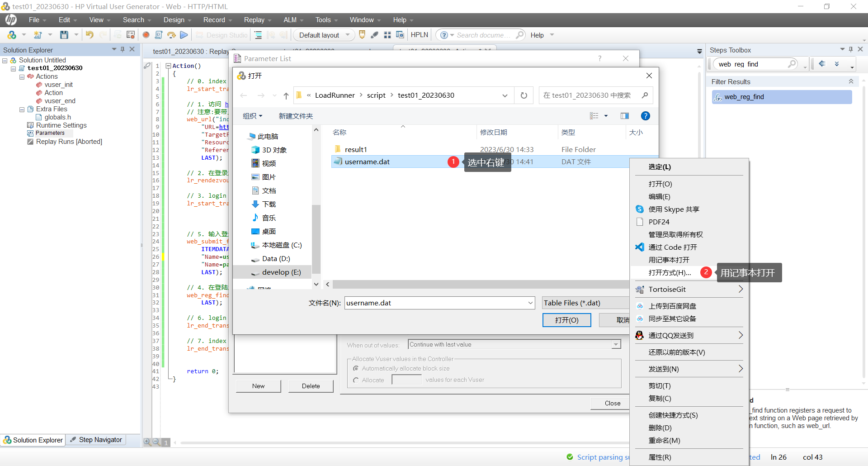Select Automatically allocate block size radio
This screenshot has height=466, width=868.
pos(356,368)
